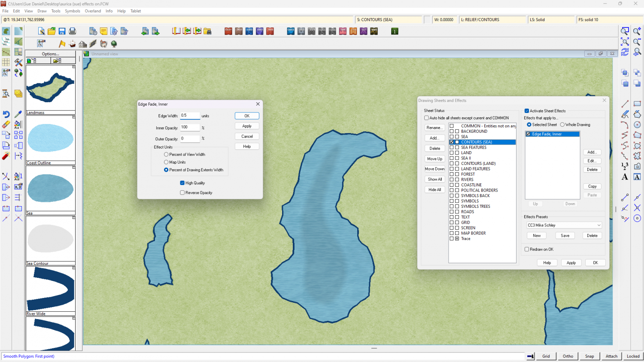Click the Save effects preset button

(x=565, y=236)
